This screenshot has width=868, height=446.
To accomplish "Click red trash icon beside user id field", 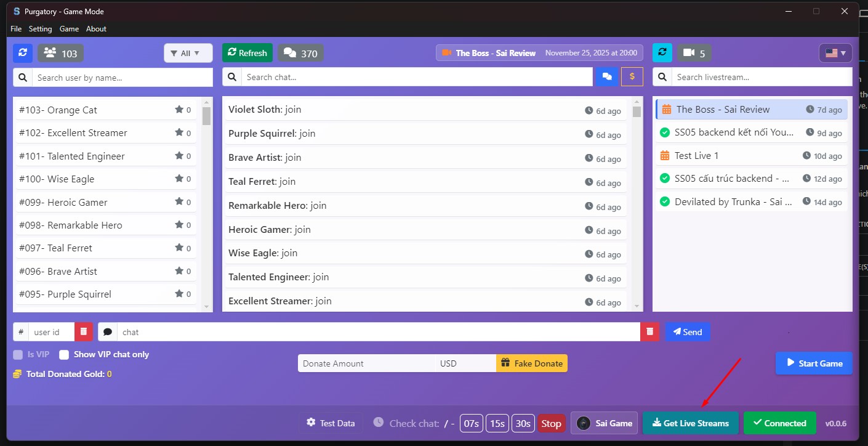I will point(84,332).
